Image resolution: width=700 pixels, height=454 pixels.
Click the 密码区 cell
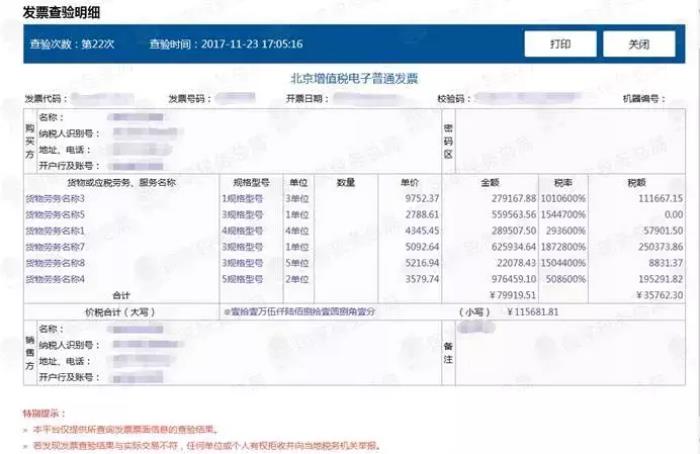[448, 142]
